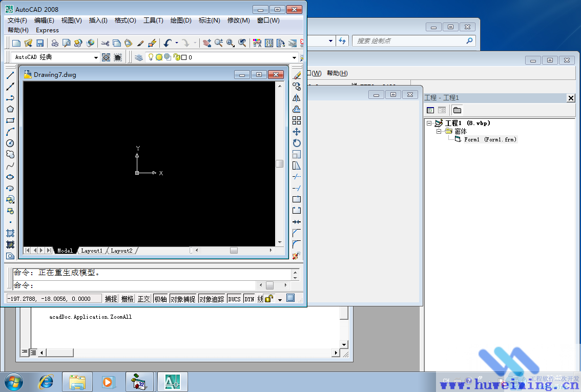Screen dimensions: 581x392
Task: Toggle 栅格 grid display in status bar
Action: click(x=128, y=299)
